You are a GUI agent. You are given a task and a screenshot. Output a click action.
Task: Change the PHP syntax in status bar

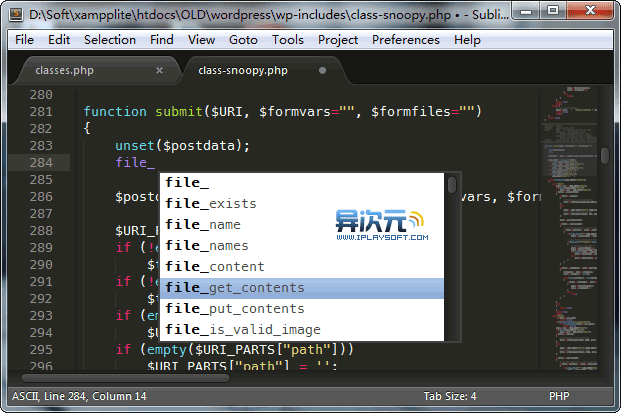tap(558, 396)
